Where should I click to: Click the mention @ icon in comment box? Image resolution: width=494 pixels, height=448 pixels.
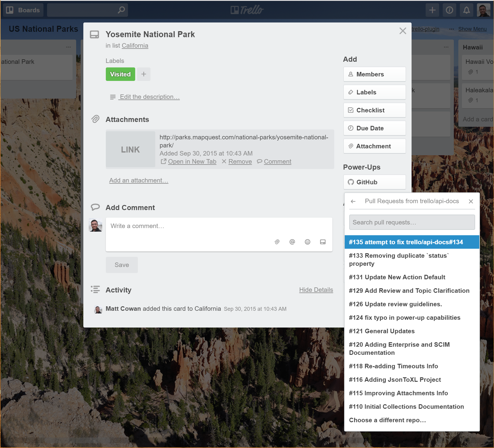pyautogui.click(x=292, y=242)
